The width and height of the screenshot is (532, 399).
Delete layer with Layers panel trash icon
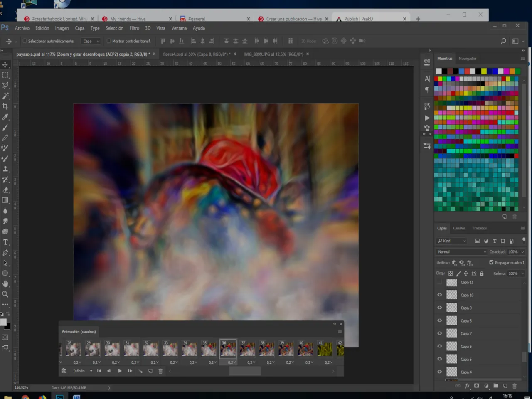pyautogui.click(x=515, y=386)
